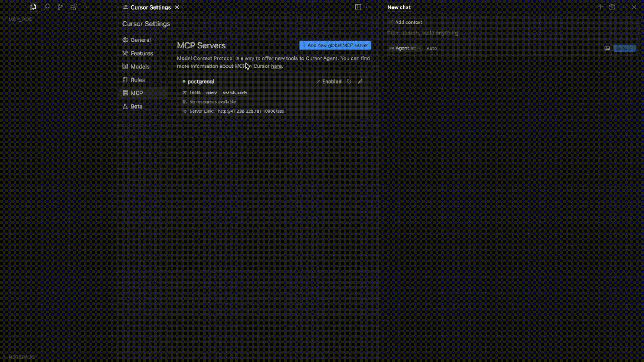Close the chat panel
This screenshot has width=644, height=362.
click(x=634, y=7)
